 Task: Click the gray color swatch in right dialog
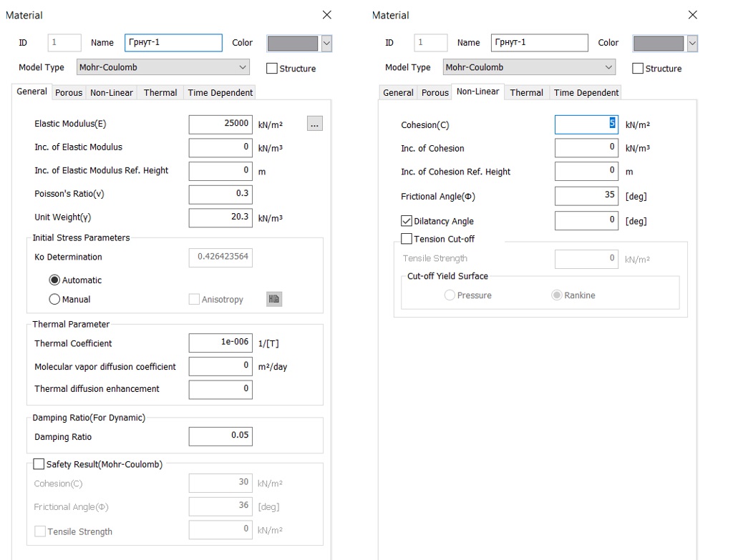point(658,44)
